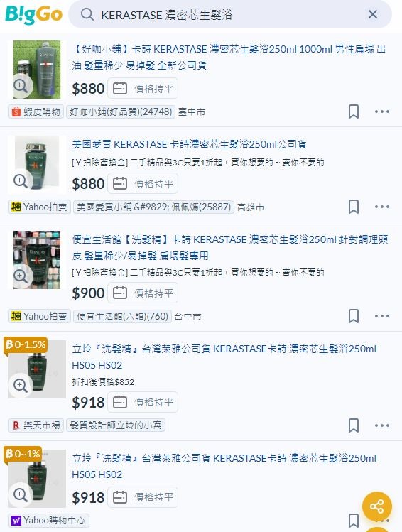Bookmark the 便宜生活館 $900 listing
This screenshot has width=402, height=532.
[354, 316]
